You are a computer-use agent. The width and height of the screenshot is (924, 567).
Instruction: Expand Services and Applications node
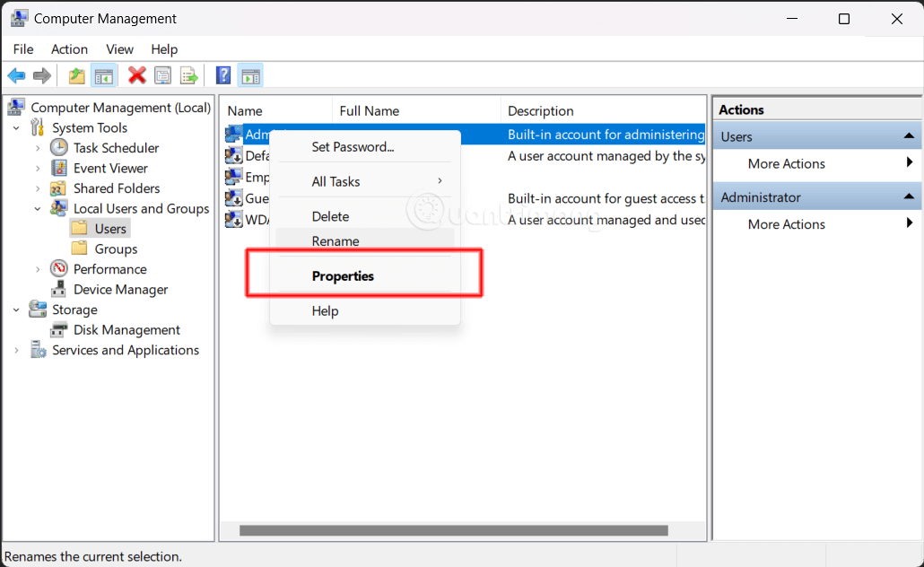tap(16, 350)
